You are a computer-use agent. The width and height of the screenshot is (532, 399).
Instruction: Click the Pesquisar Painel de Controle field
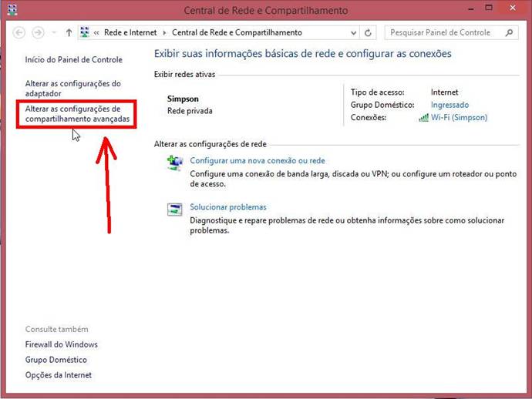(443, 33)
